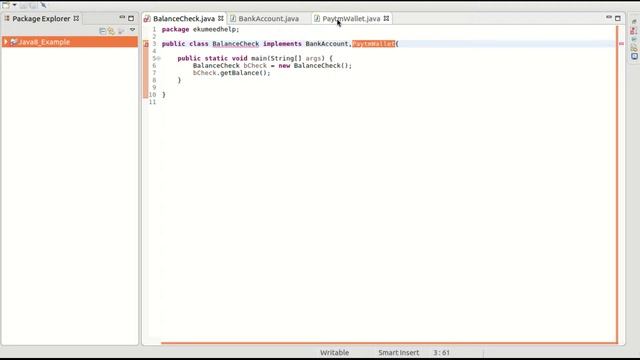Click the blue bottom icon in right trim

(634, 57)
